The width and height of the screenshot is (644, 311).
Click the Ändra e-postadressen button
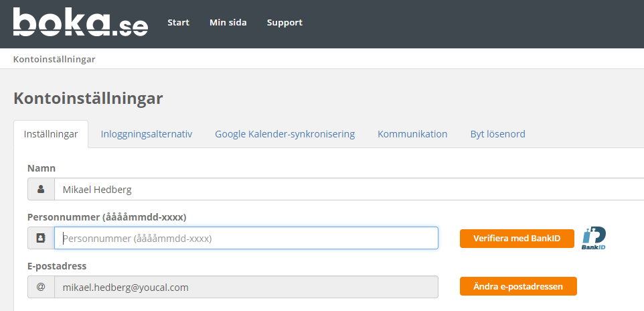point(518,286)
